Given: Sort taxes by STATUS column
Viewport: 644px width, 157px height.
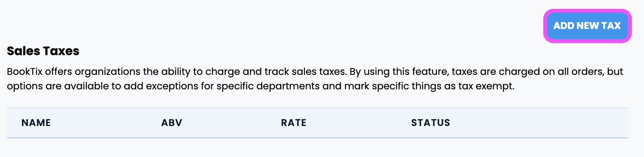Looking at the screenshot, I should click(x=430, y=123).
